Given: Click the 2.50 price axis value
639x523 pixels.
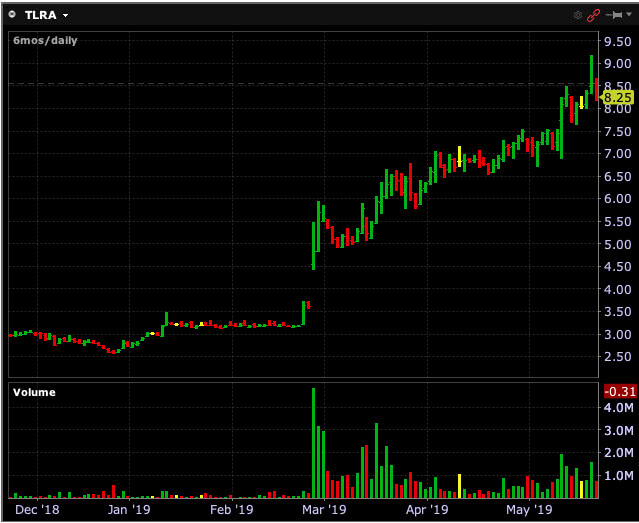Looking at the screenshot, I should [x=617, y=357].
